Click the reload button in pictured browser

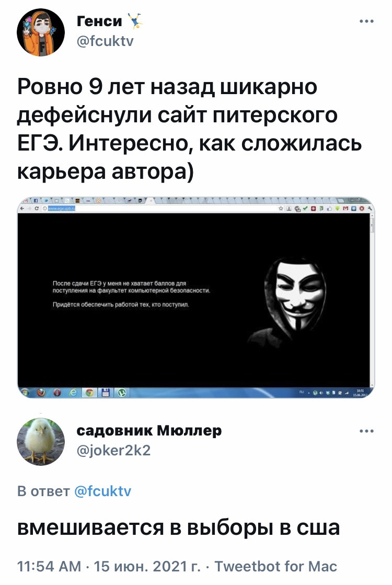point(37,209)
